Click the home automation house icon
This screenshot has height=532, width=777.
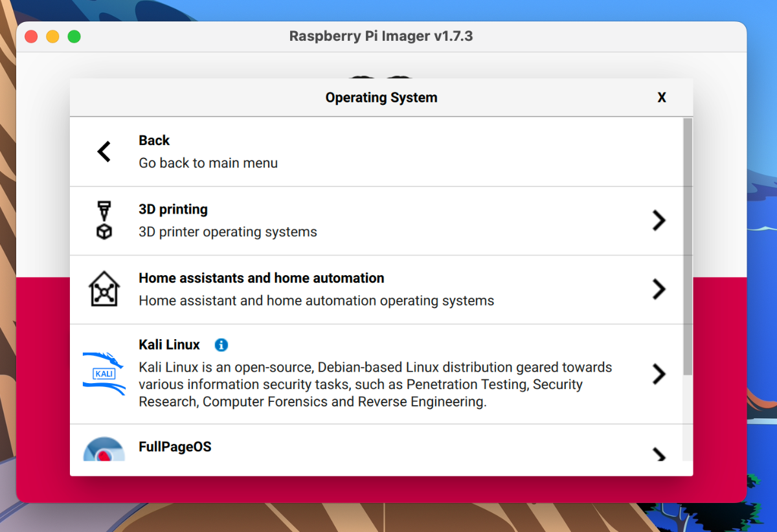click(104, 289)
